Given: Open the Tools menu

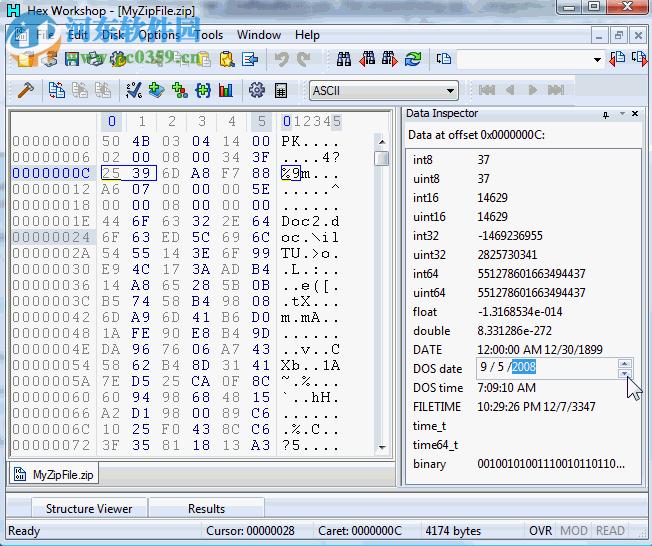Looking at the screenshot, I should point(209,35).
